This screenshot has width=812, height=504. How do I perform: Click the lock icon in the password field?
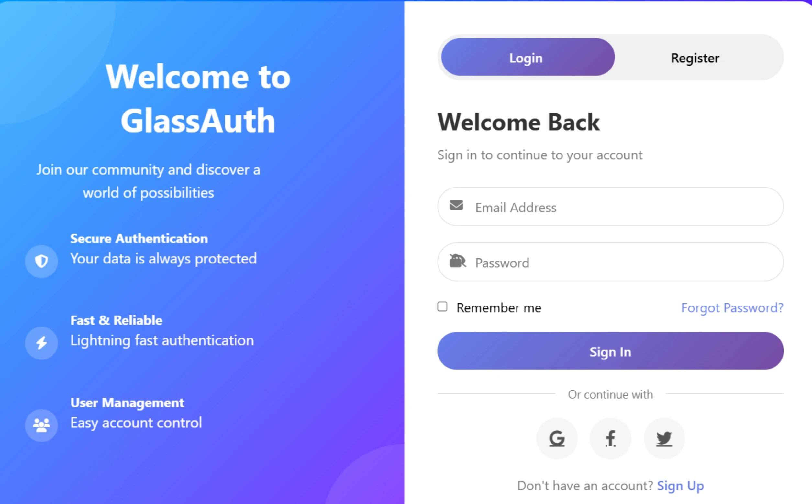point(457,261)
